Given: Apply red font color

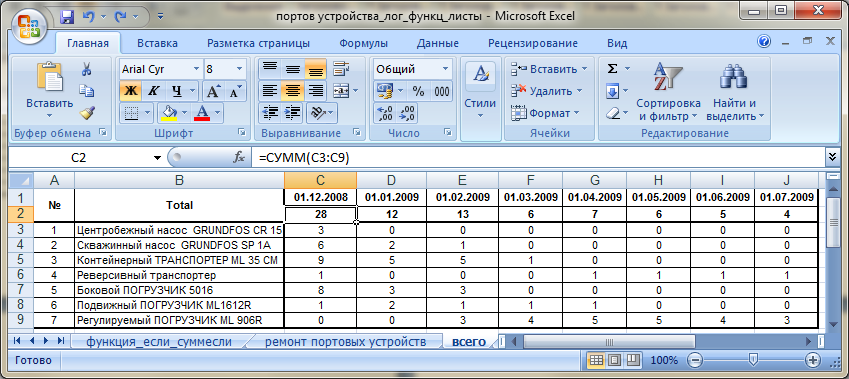Looking at the screenshot, I should pyautogui.click(x=203, y=113).
